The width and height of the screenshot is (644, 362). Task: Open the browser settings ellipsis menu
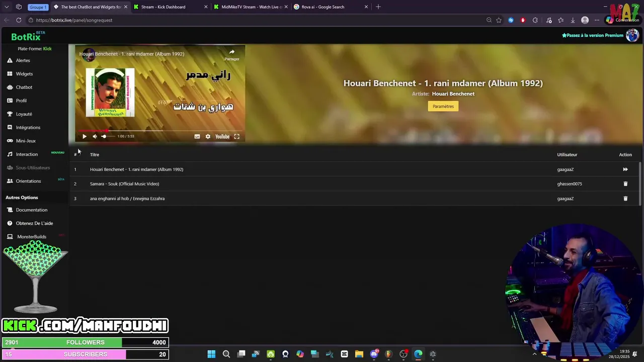click(x=597, y=20)
